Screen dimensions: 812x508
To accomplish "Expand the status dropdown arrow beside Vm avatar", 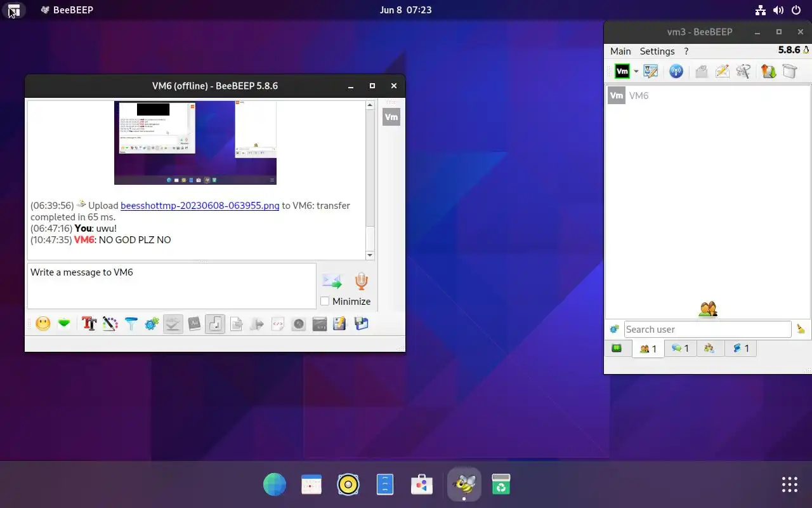I will pyautogui.click(x=636, y=71).
